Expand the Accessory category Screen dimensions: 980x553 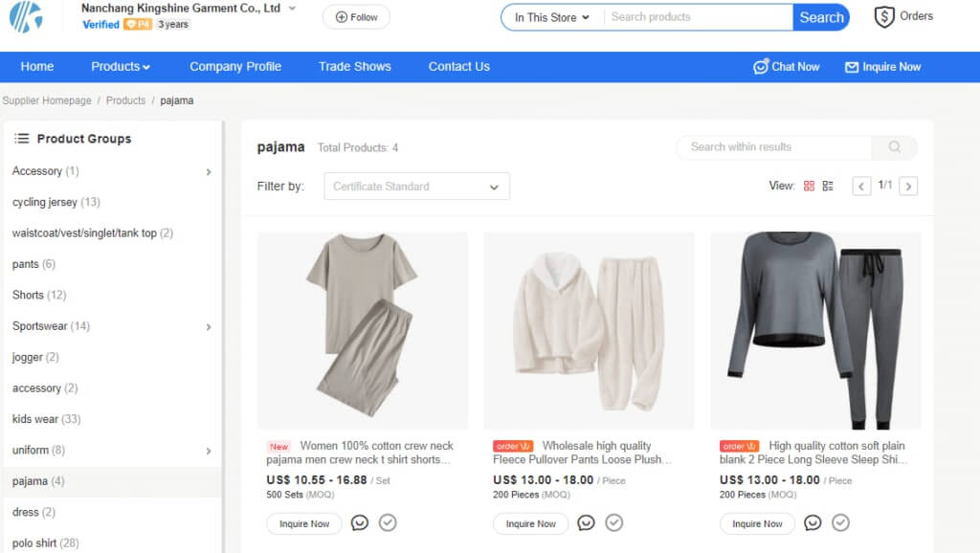209,171
